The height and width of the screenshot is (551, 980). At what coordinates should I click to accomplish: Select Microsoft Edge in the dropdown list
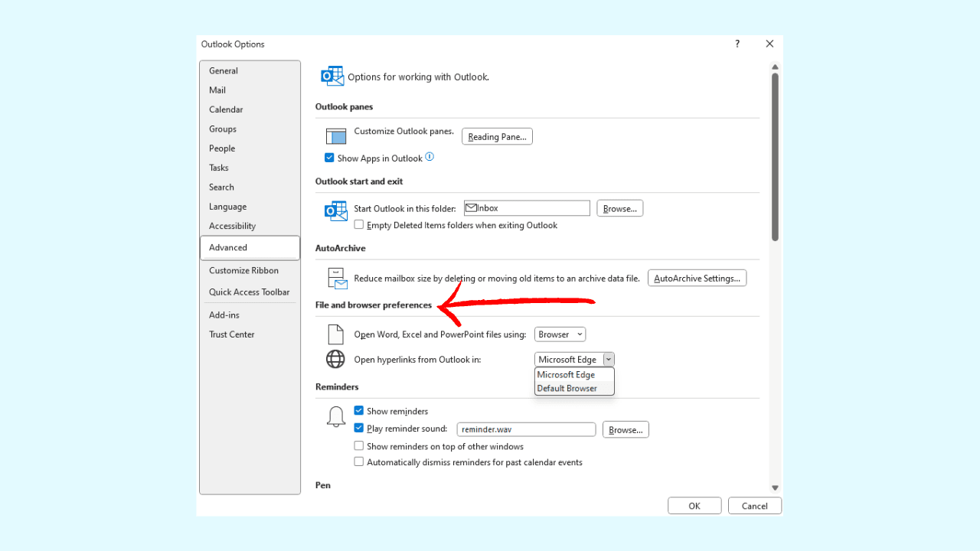coord(566,375)
